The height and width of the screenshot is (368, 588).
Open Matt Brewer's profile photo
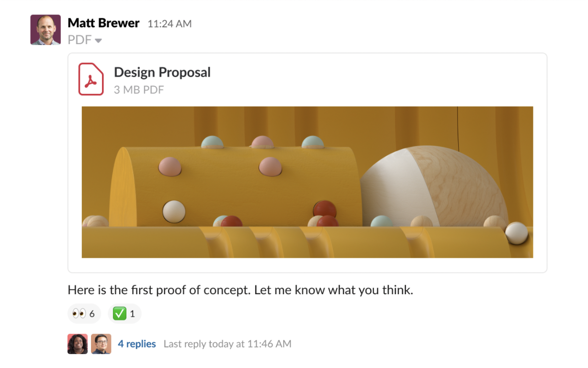click(45, 30)
